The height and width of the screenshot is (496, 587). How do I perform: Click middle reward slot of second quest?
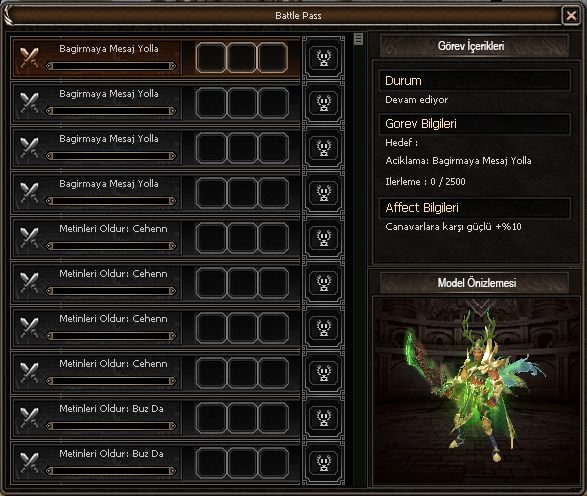[x=242, y=103]
